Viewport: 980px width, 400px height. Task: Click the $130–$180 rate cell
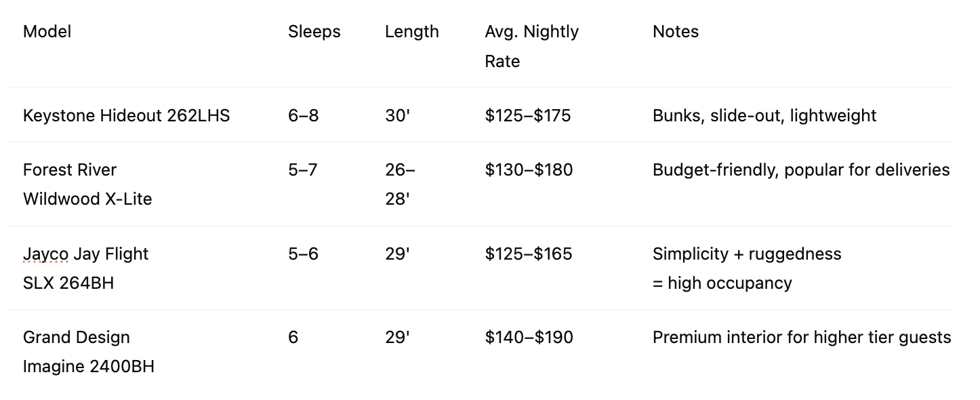pos(529,169)
